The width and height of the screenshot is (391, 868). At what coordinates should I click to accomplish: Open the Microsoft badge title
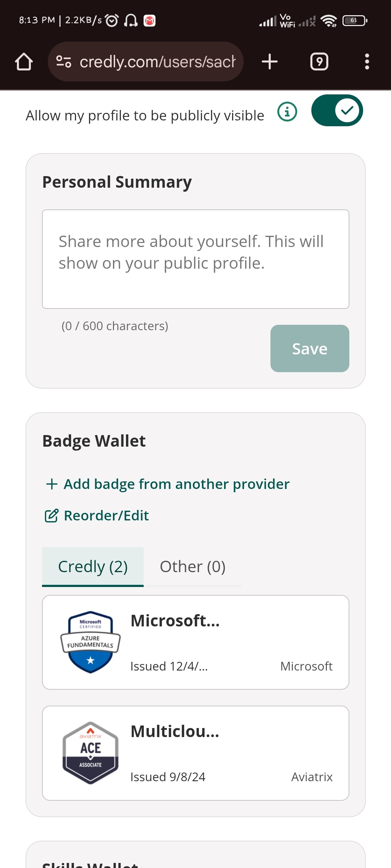(x=175, y=621)
